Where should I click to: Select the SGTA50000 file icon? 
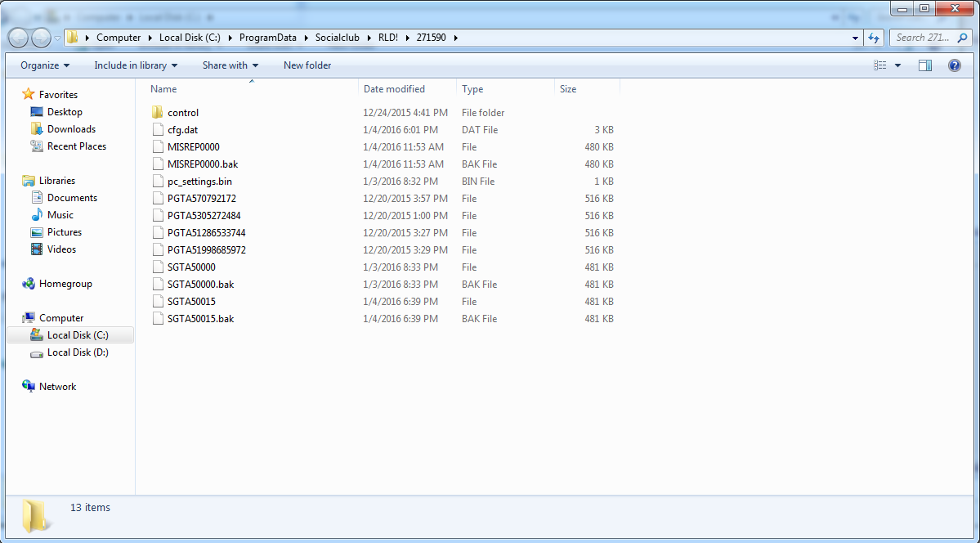tap(158, 267)
